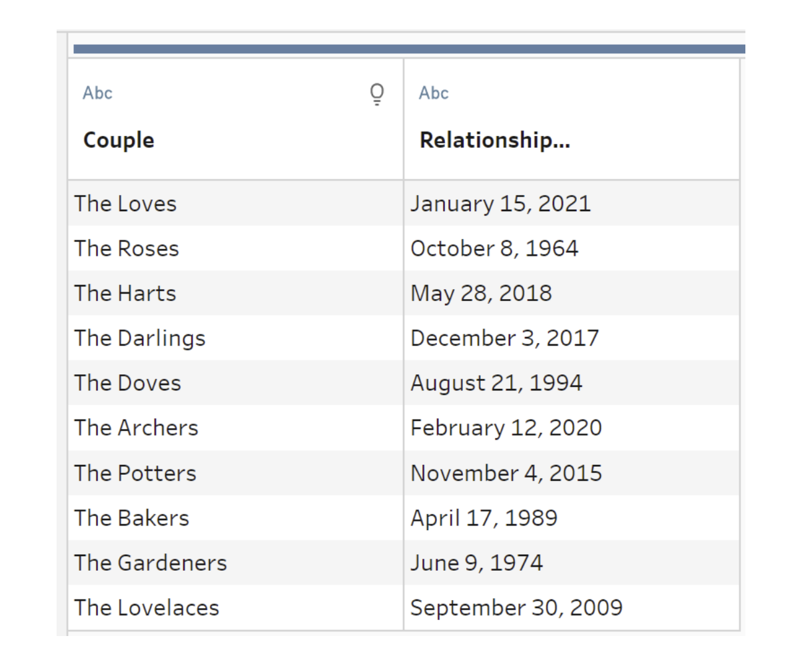Click the blue step color bar
The height and width of the screenshot is (672, 796).
[409, 49]
